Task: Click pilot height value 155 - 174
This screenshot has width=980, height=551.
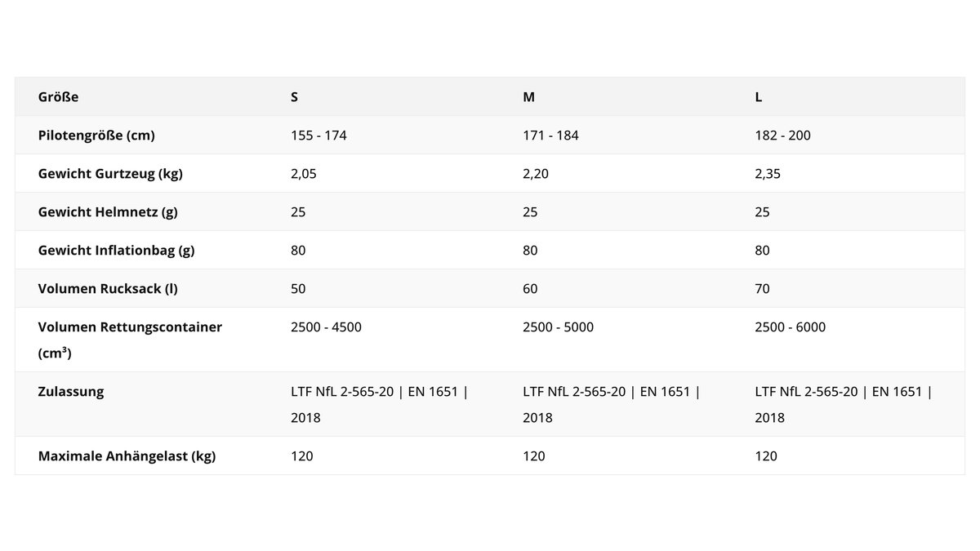Action: 318,136
